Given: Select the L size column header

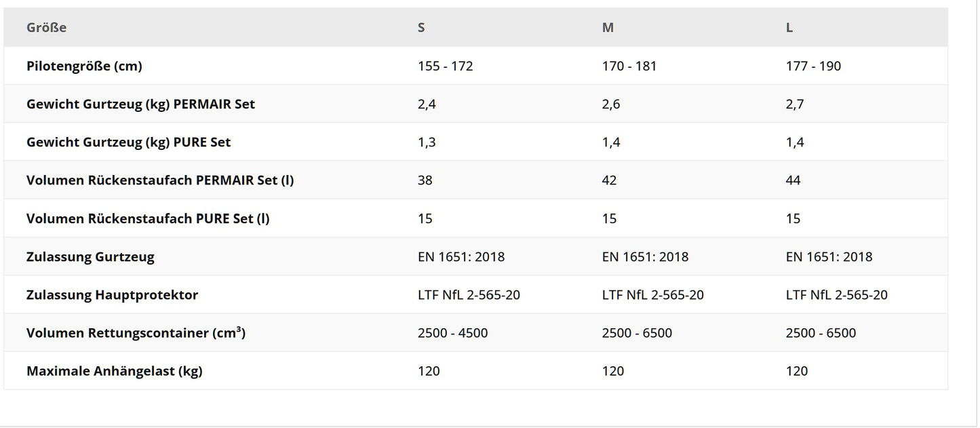Looking at the screenshot, I should coord(789,28).
